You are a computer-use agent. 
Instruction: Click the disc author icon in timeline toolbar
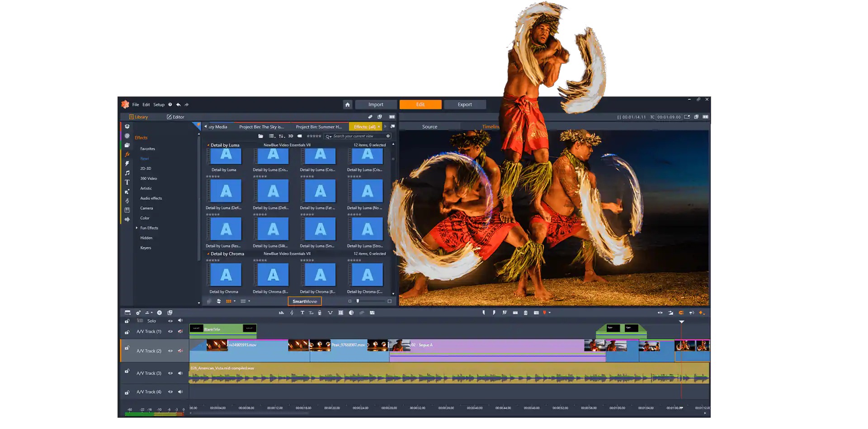[x=159, y=312]
